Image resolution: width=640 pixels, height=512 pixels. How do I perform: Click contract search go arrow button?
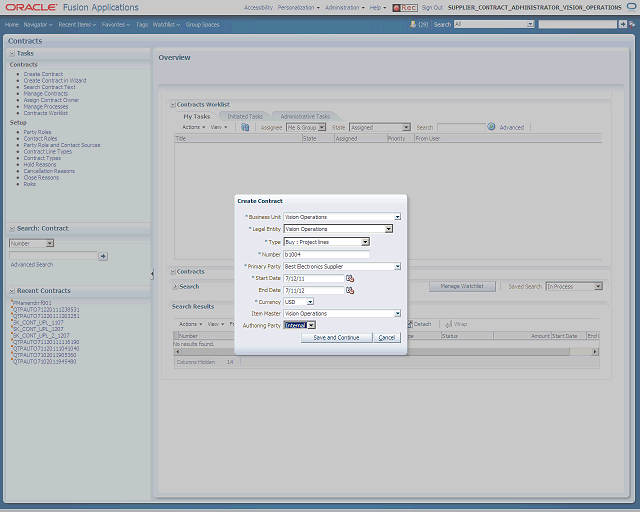tap(103, 256)
